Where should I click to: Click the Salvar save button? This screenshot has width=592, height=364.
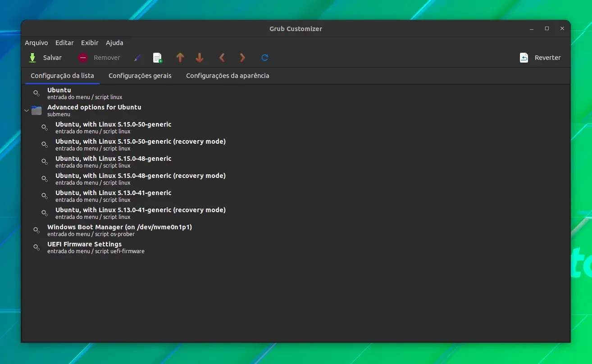(45, 58)
